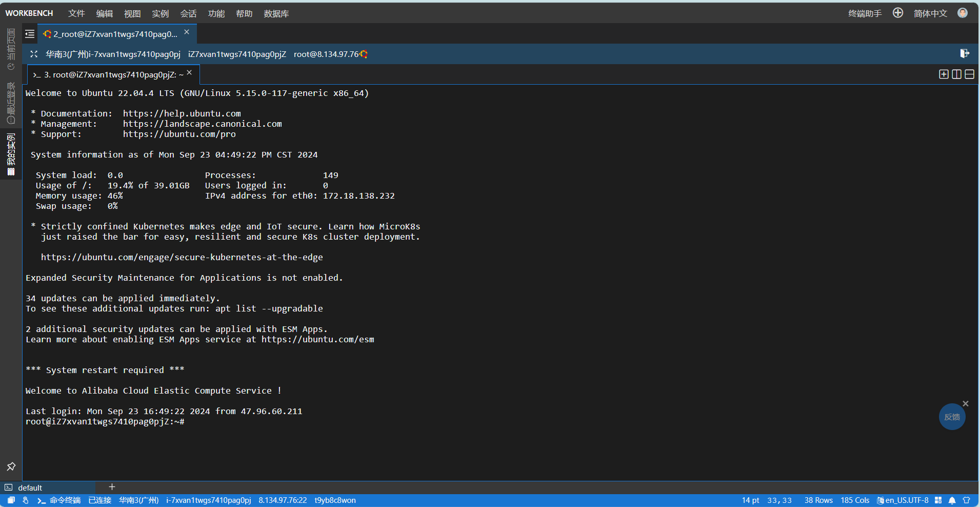Open 14 pt font size selector
The width and height of the screenshot is (980, 507).
pyautogui.click(x=750, y=500)
